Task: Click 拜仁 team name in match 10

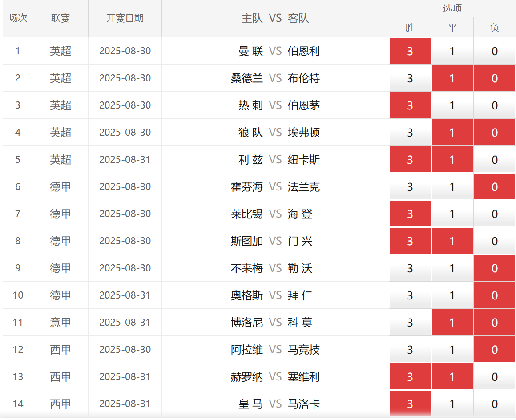Action: point(300,295)
